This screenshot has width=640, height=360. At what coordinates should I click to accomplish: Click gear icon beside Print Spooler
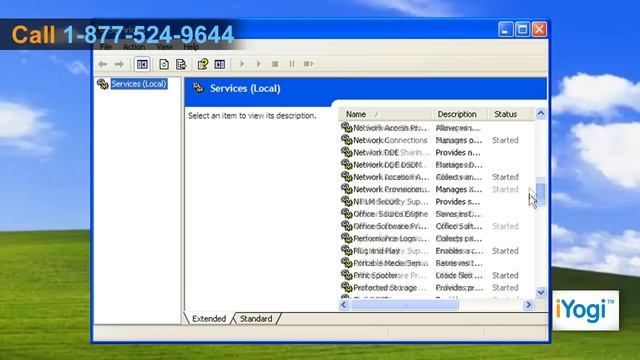click(347, 275)
